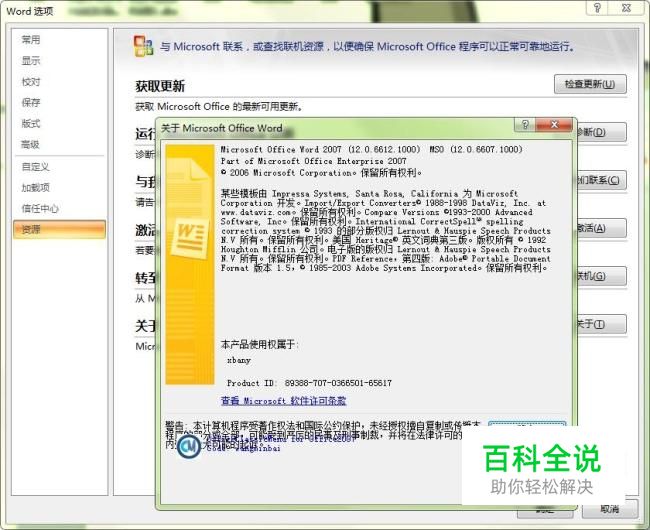
Task: Click the Part of Microsoft Office Enterprise 2007 text
Action: (x=313, y=161)
